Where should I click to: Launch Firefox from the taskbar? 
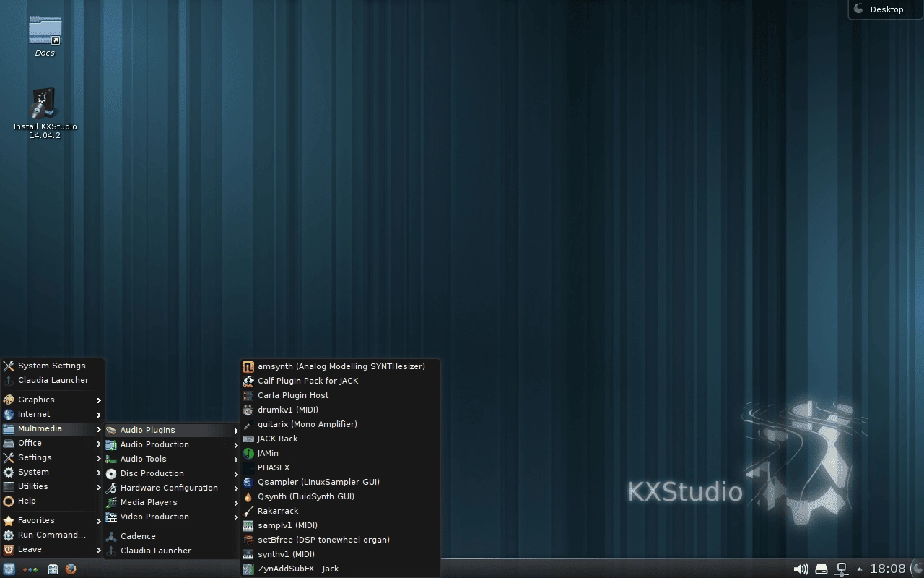tap(70, 569)
